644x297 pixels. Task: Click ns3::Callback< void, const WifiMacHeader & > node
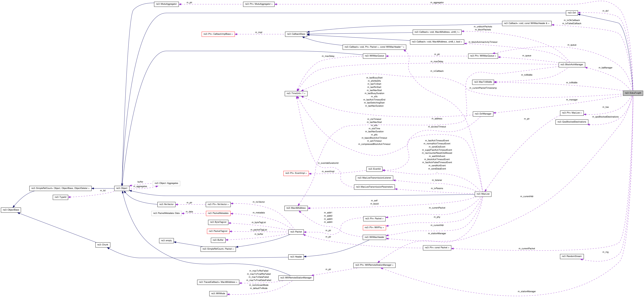527,23
